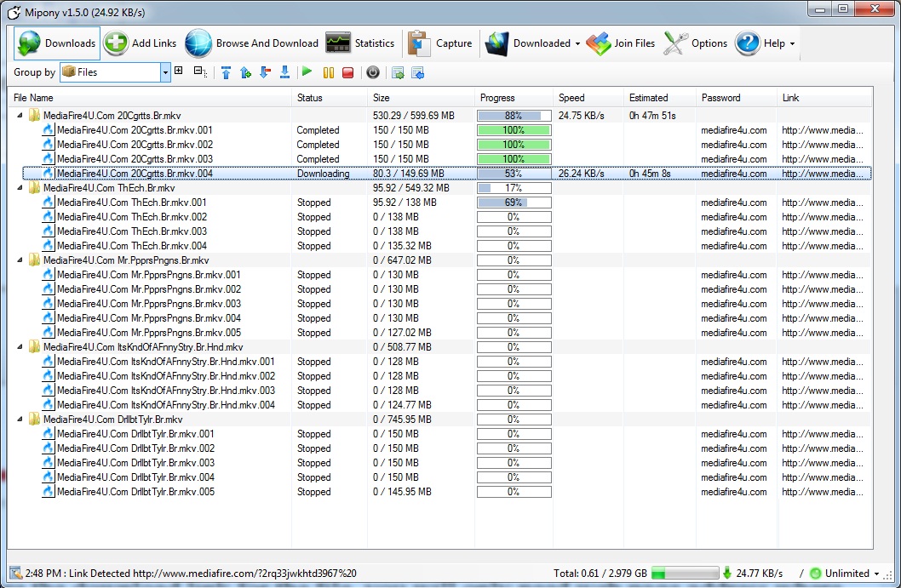The width and height of the screenshot is (901, 588).
Task: Click the green start downloads icon
Action: point(307,71)
